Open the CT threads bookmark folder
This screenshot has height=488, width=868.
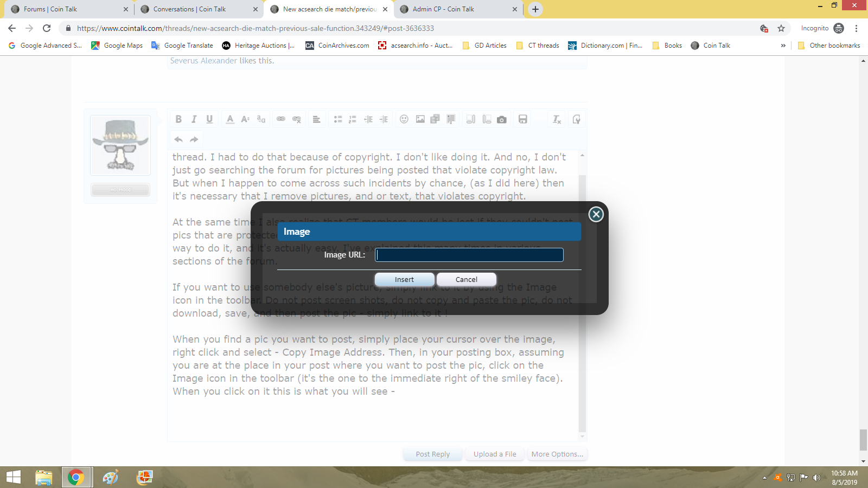click(538, 46)
